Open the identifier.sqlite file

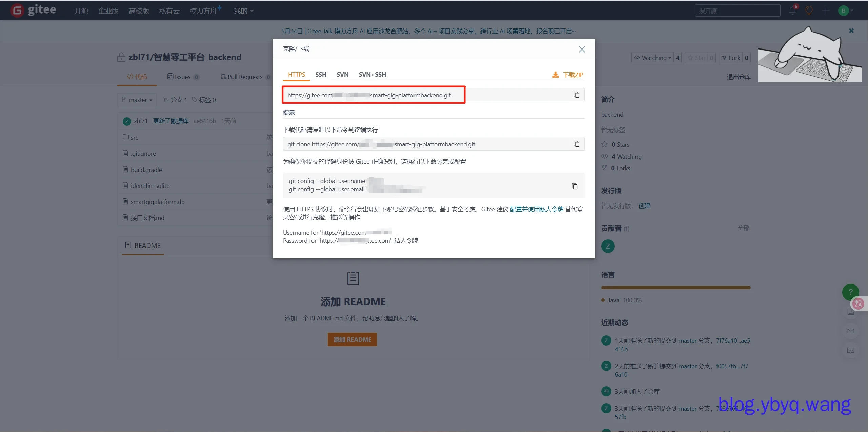150,185
